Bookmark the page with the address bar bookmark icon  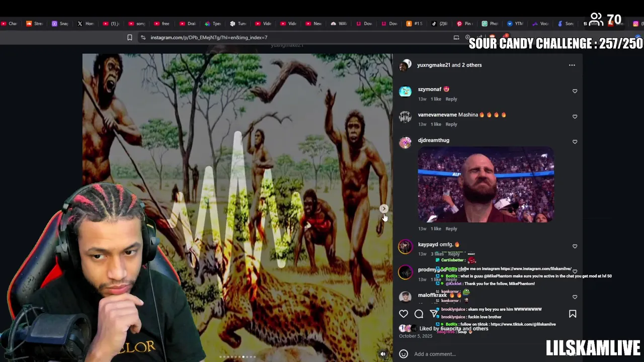129,37
